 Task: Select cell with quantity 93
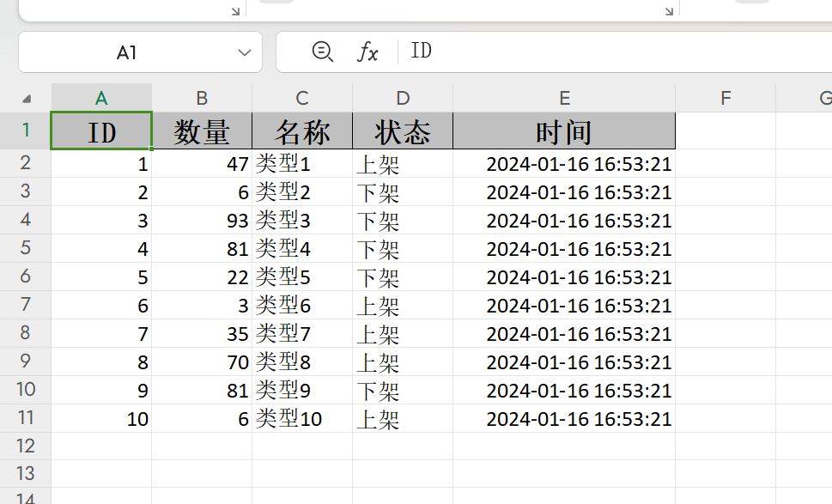click(202, 220)
